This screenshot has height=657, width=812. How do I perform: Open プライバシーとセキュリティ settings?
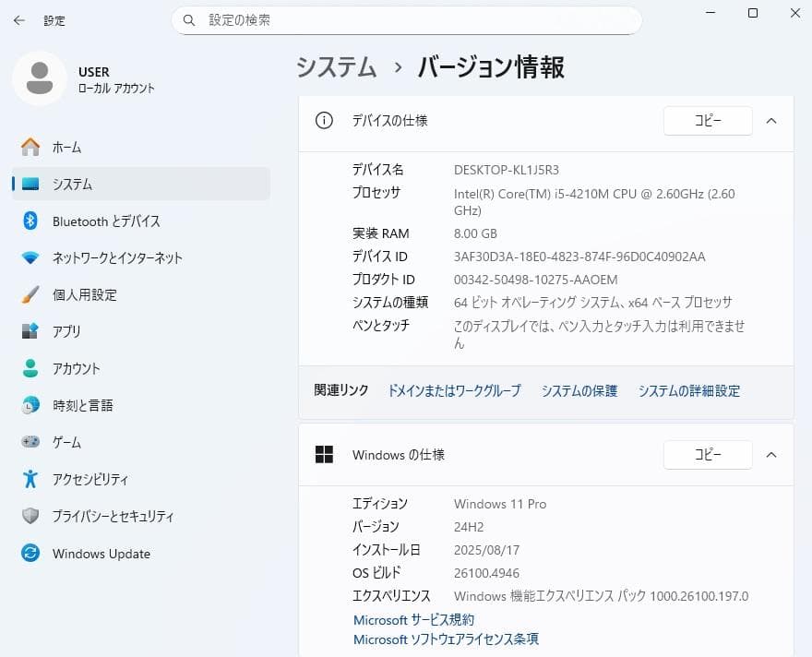click(x=141, y=516)
